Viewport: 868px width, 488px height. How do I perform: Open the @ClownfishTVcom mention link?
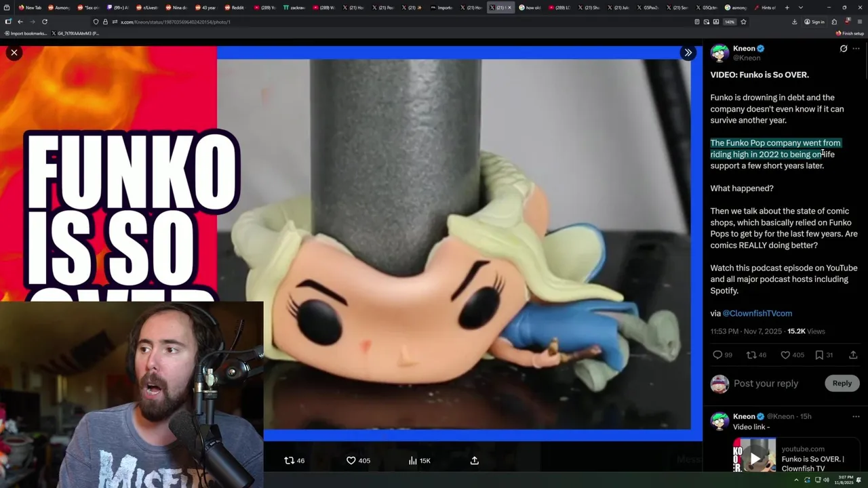pos(757,313)
